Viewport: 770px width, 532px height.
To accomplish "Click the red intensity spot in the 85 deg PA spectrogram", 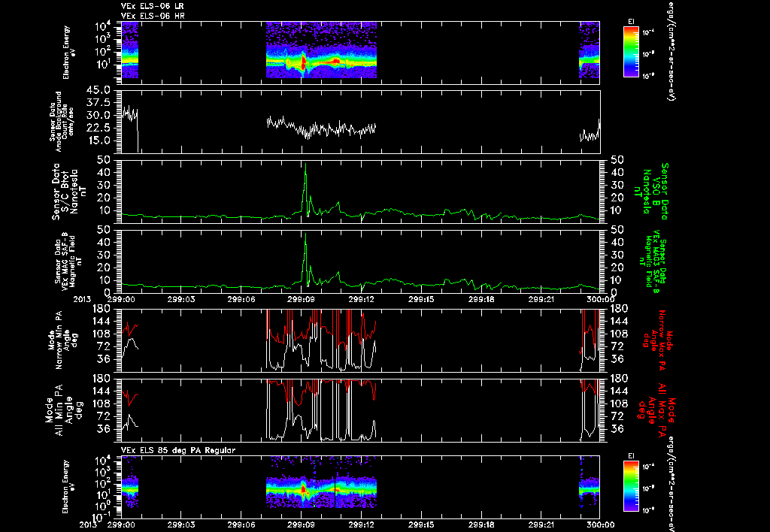I will coord(303,489).
